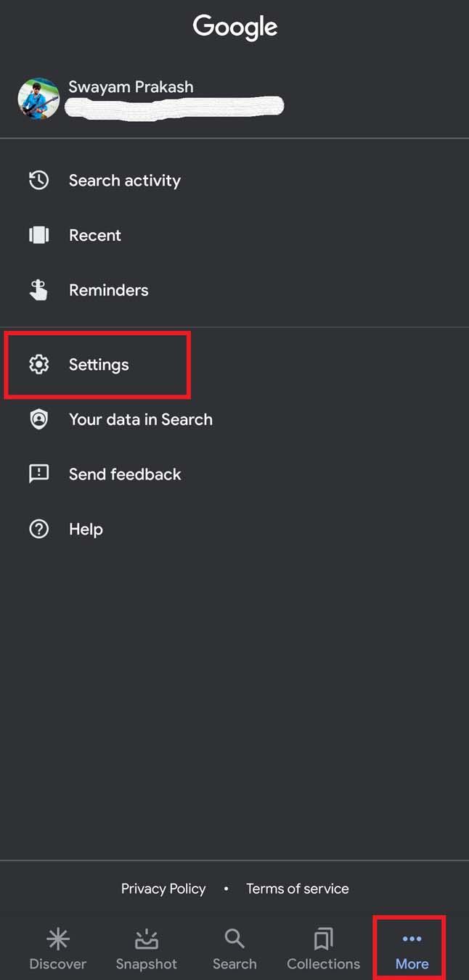The image size is (469, 980).
Task: Open the Snapshot tab icon
Action: pos(146,937)
